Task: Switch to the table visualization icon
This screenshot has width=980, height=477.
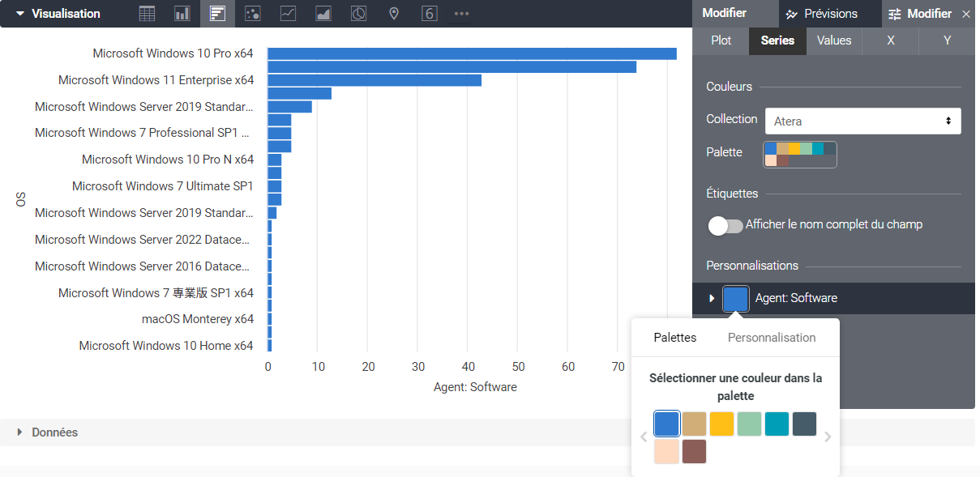Action: (x=147, y=14)
